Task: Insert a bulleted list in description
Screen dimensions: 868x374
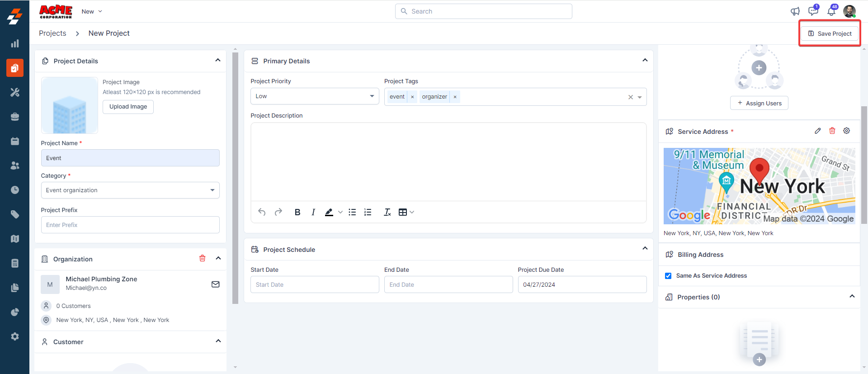Action: pyautogui.click(x=352, y=212)
